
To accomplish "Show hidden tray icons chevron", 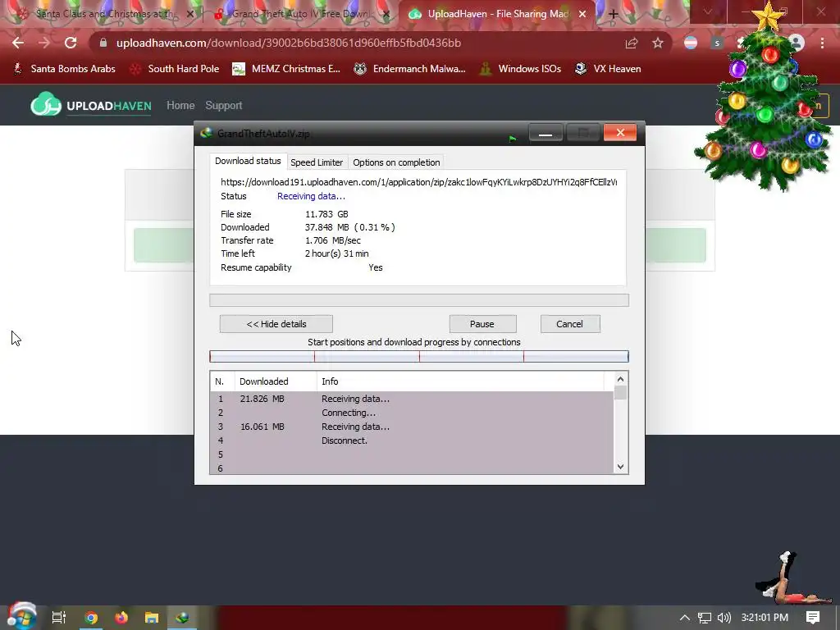I will 685,618.
